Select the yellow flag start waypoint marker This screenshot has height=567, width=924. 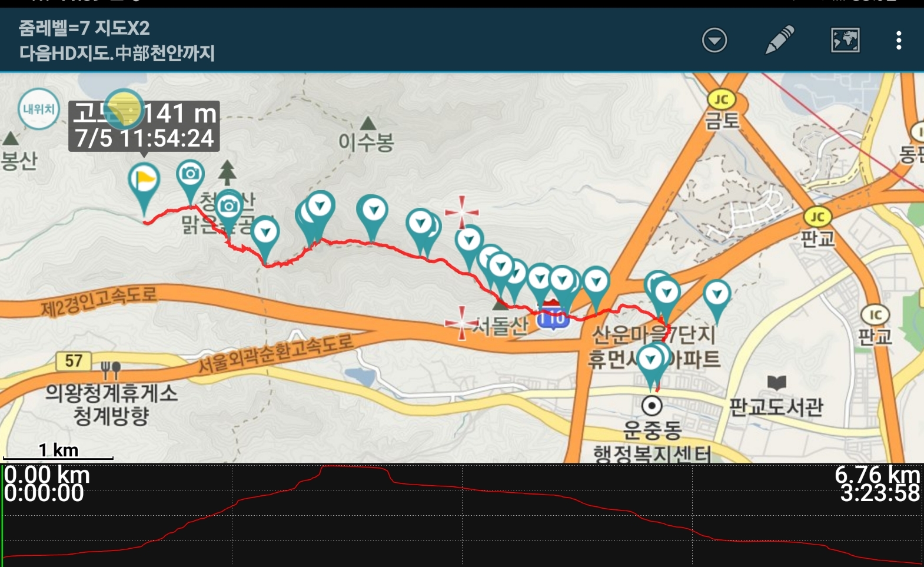point(144,187)
